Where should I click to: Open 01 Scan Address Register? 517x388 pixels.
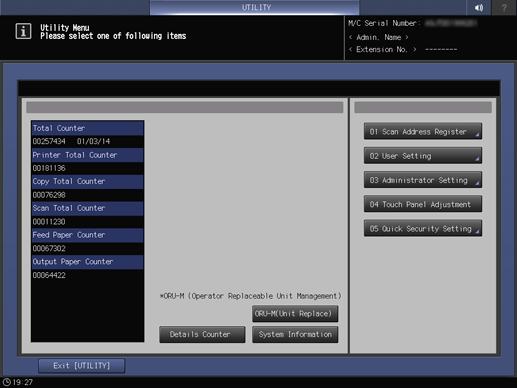point(423,132)
